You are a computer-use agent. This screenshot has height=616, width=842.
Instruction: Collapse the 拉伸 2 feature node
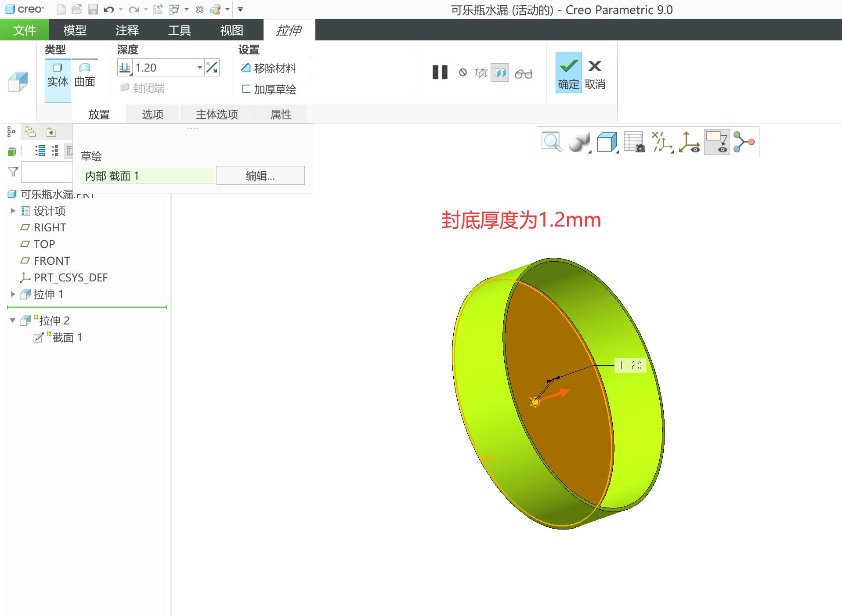click(x=13, y=321)
